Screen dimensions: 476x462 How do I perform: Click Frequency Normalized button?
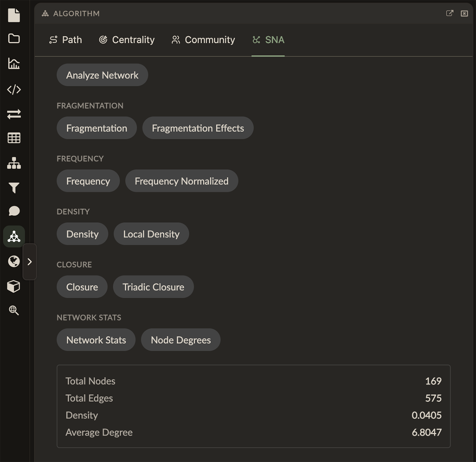point(182,181)
